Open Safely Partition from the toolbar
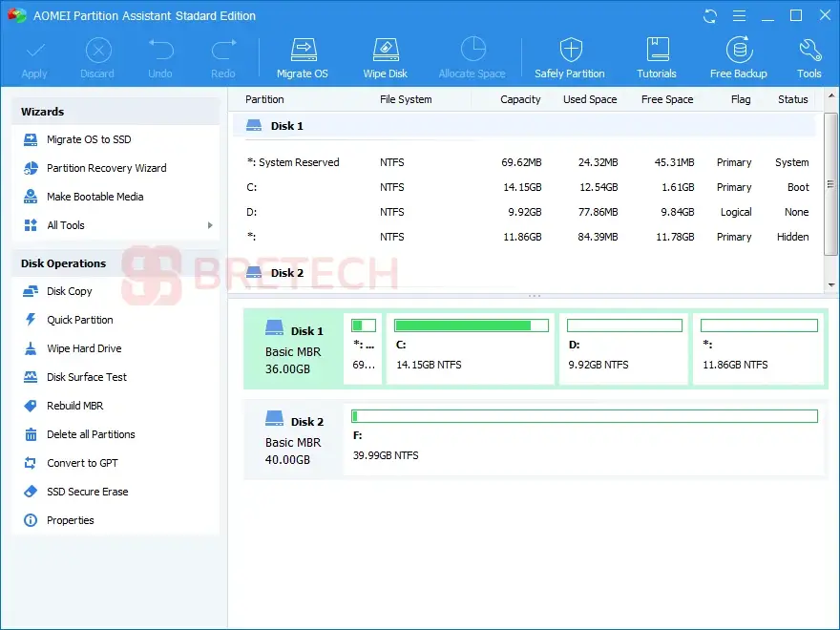Image resolution: width=840 pixels, height=630 pixels. [570, 55]
